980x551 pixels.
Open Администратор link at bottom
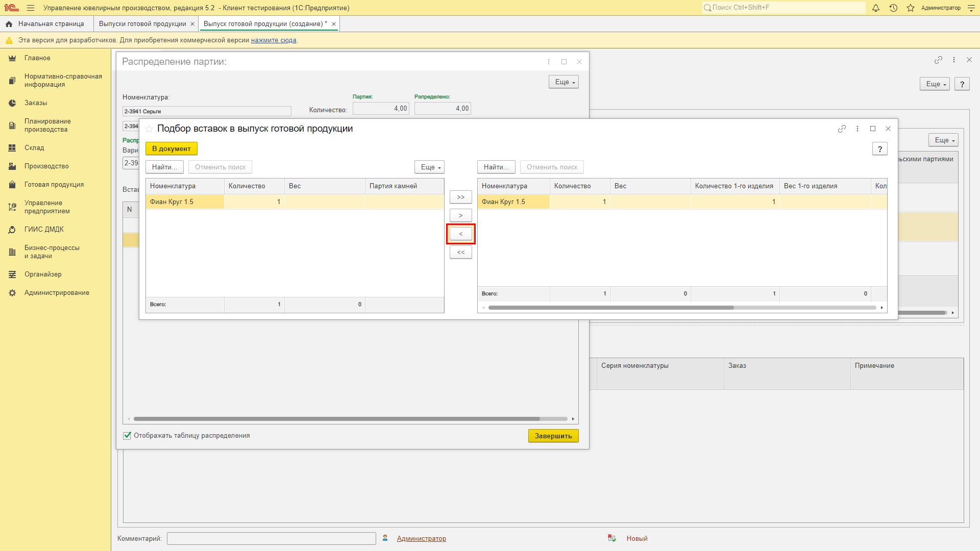point(422,539)
